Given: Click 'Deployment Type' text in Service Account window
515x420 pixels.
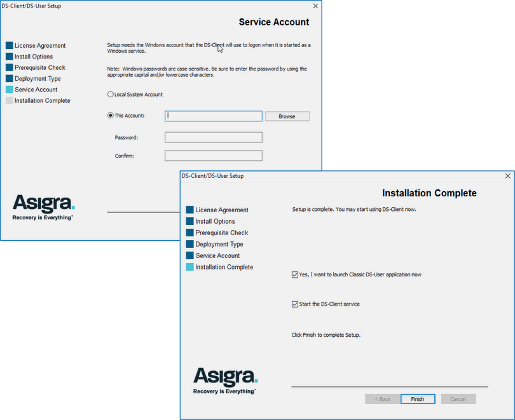Looking at the screenshot, I should tap(38, 79).
